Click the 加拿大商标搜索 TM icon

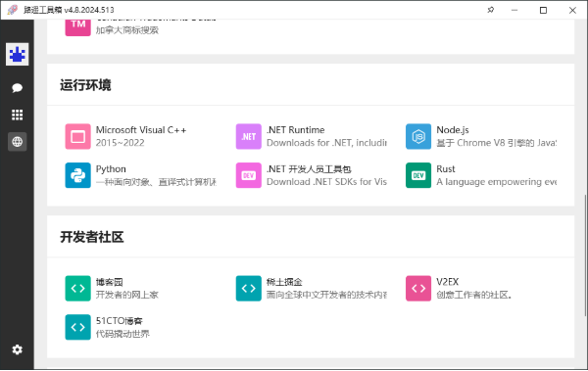click(78, 27)
